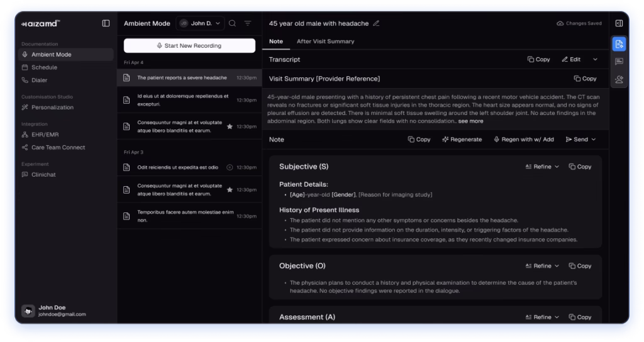Screen dimensions: 644x342
Task: Toggle star on Fri Apr 3 Consequuntur recording
Action: tap(230, 190)
